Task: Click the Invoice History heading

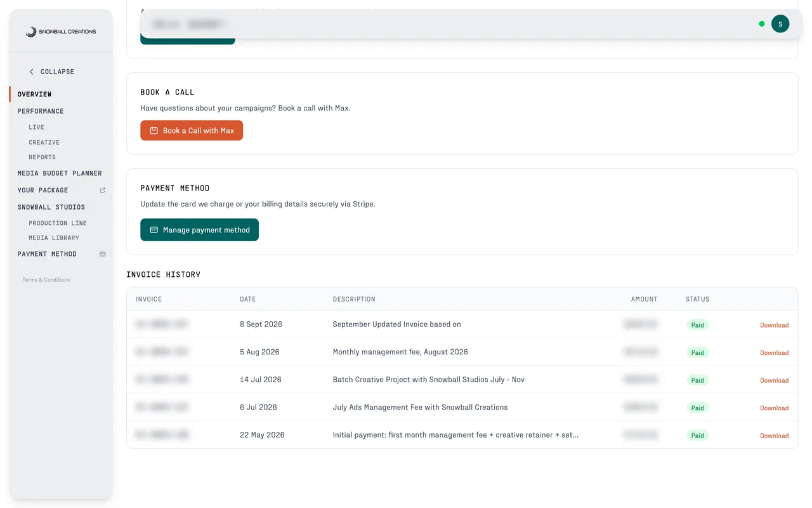Action: click(163, 274)
